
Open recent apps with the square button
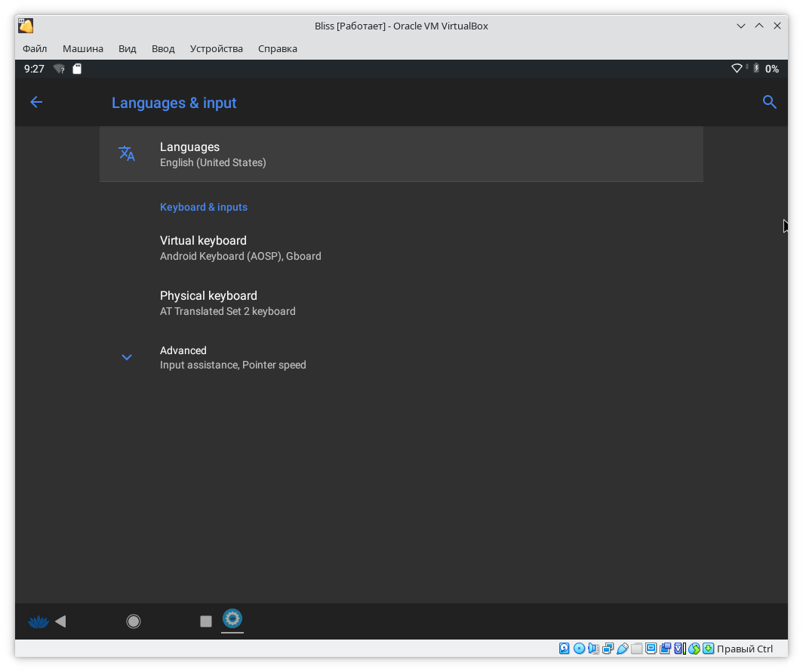(205, 621)
